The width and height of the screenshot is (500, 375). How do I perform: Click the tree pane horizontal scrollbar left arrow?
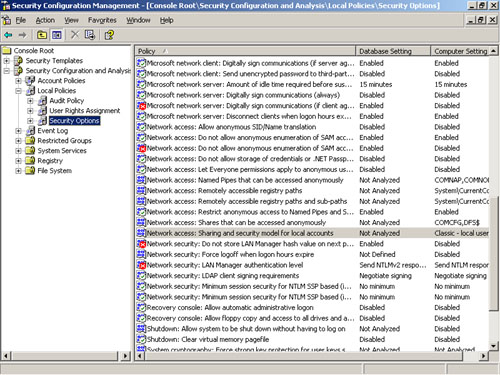click(x=6, y=356)
